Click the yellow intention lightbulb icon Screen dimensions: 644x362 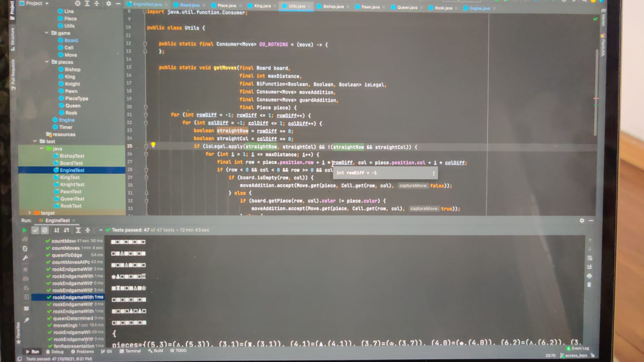[x=153, y=145]
